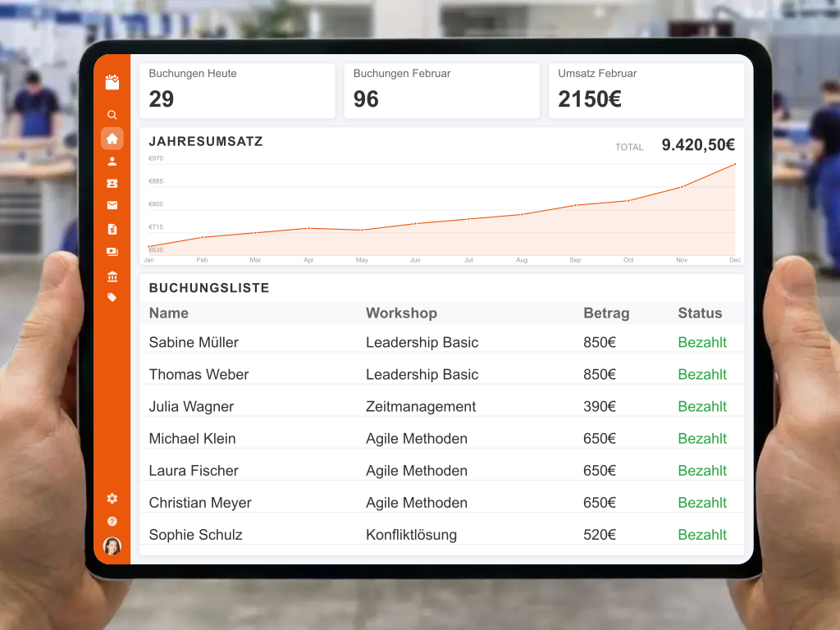
Task: Open settings via the gear icon
Action: click(112, 498)
